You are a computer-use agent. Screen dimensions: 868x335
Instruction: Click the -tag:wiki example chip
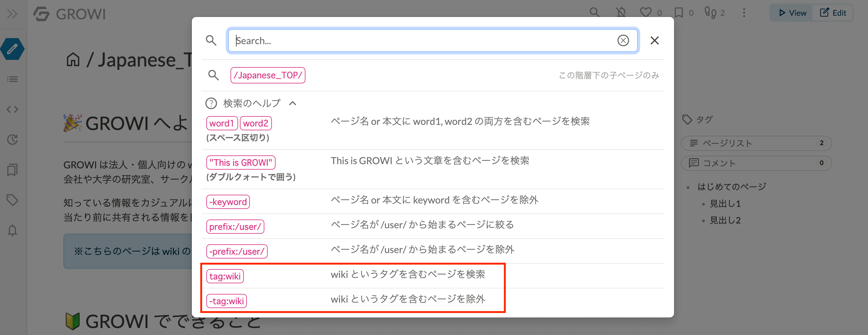point(226,301)
